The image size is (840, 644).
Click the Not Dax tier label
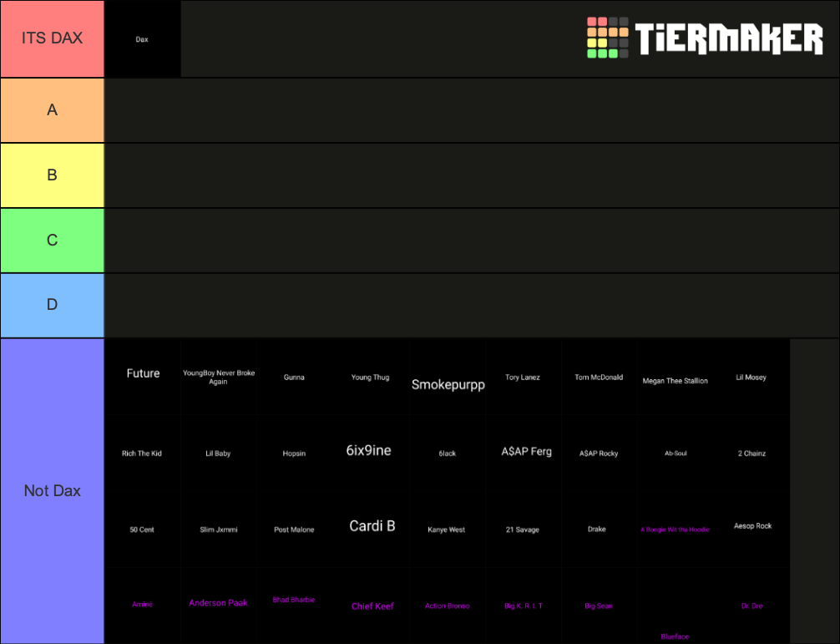click(x=52, y=491)
